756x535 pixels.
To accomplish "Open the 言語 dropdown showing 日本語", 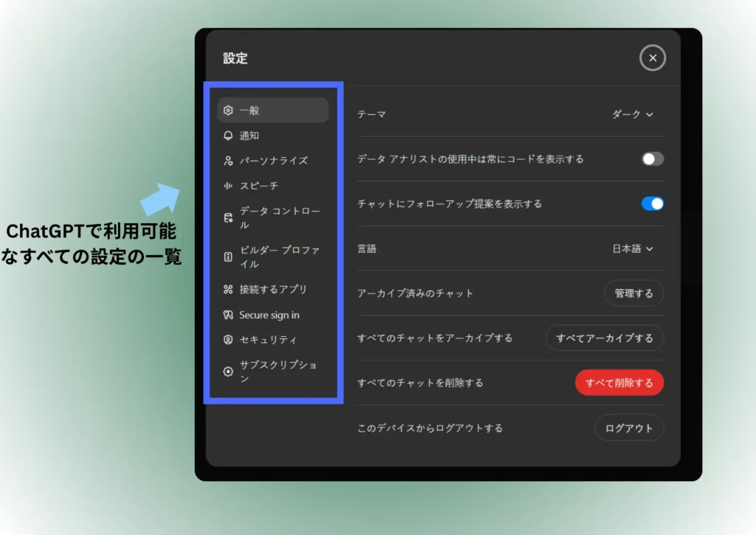I will coord(633,248).
